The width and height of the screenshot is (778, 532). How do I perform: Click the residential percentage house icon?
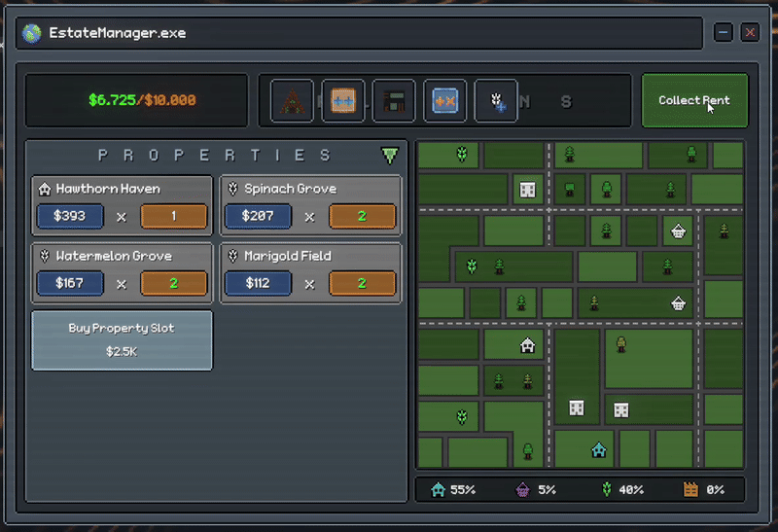pos(439,490)
